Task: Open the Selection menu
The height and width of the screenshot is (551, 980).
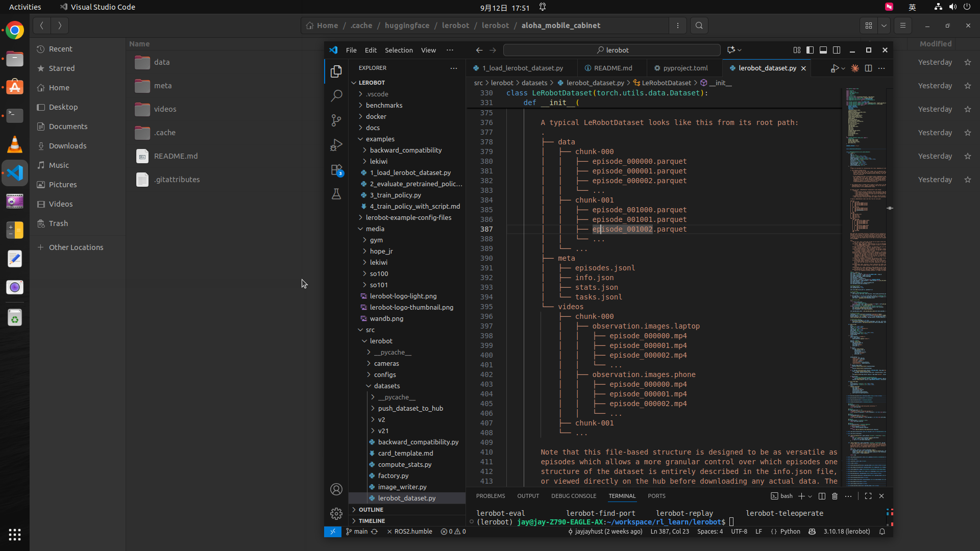Action: pyautogui.click(x=398, y=50)
